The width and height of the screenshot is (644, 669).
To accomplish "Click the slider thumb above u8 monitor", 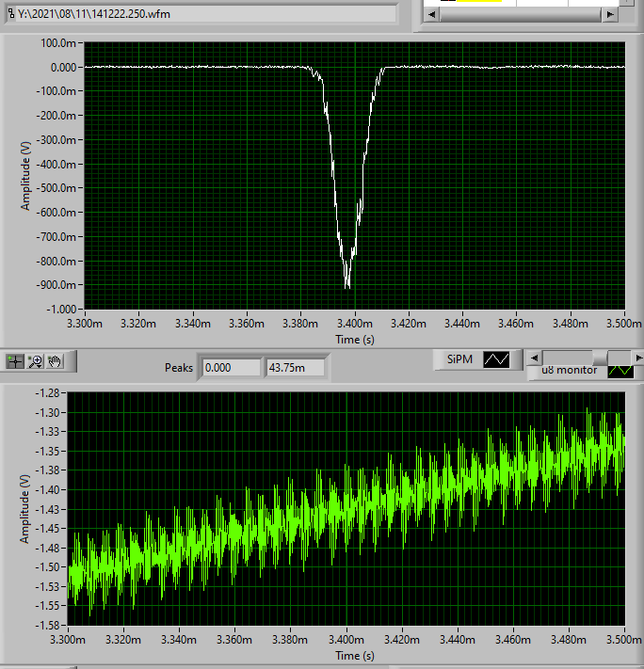I will tap(599, 358).
